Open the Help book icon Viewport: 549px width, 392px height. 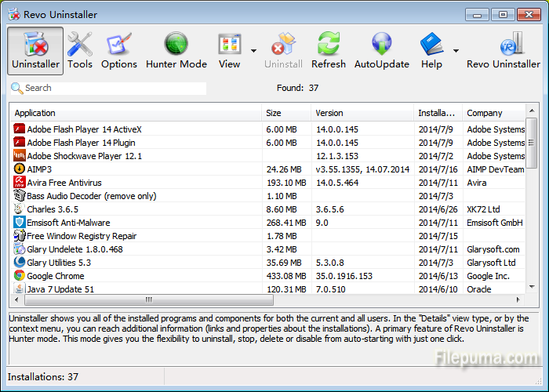pyautogui.click(x=431, y=50)
